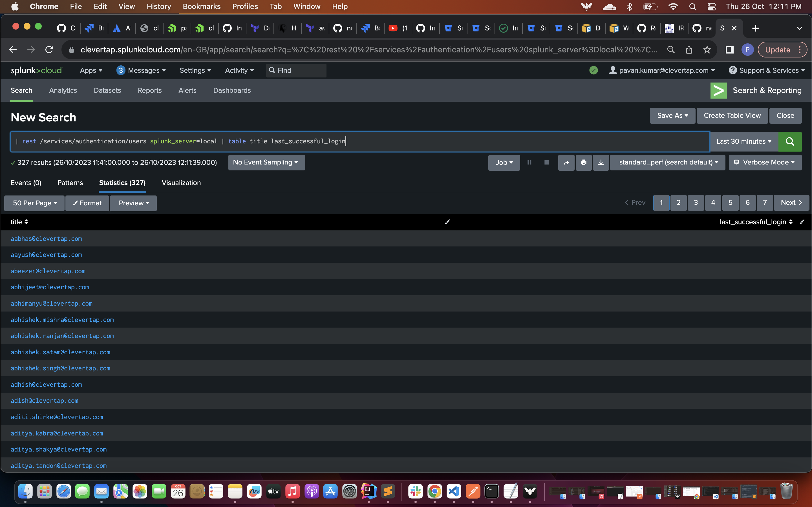
Task: Pause the search job
Action: pos(529,163)
